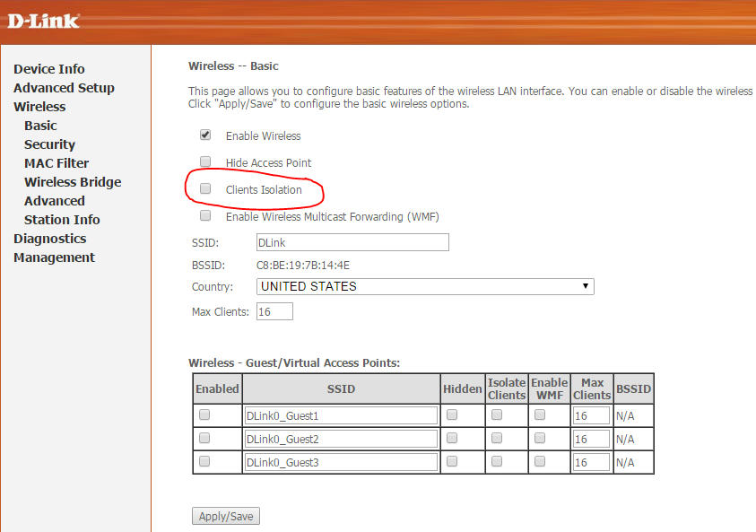Enable the Hide Access Point option
The width and height of the screenshot is (756, 532).
click(205, 162)
